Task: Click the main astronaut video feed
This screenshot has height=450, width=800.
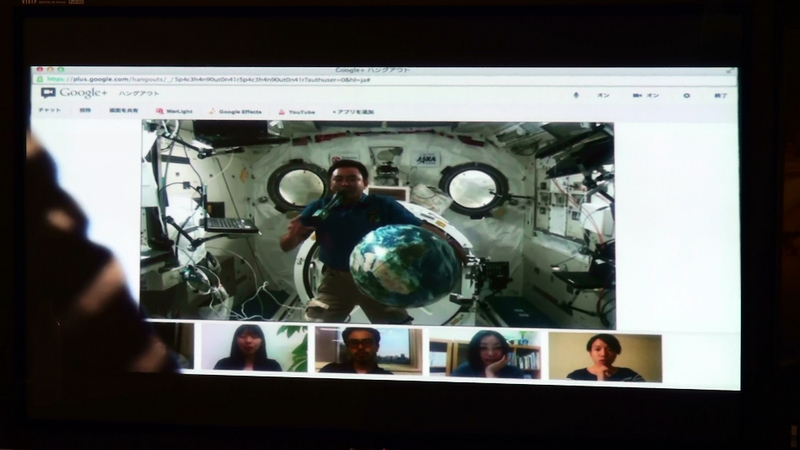Action: tap(378, 224)
